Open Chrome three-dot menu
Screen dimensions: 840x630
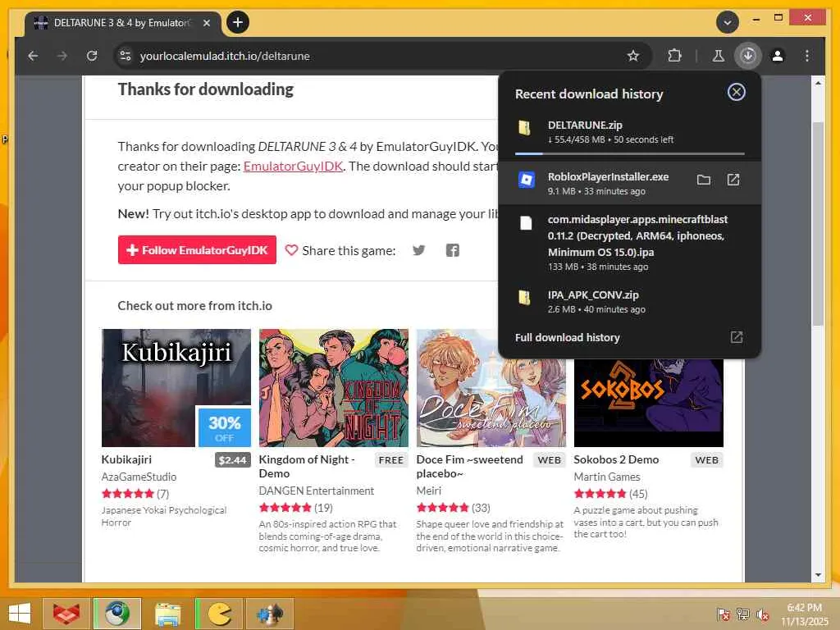click(807, 56)
